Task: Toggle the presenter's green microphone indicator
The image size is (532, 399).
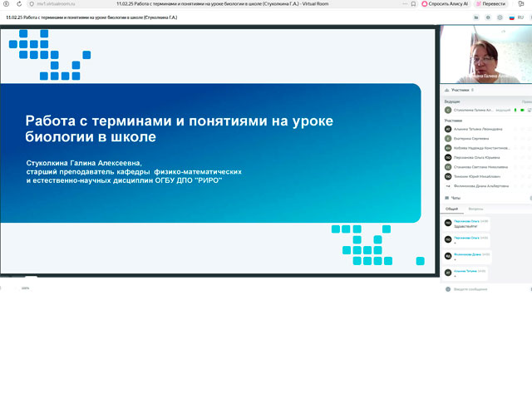Action: (x=515, y=110)
